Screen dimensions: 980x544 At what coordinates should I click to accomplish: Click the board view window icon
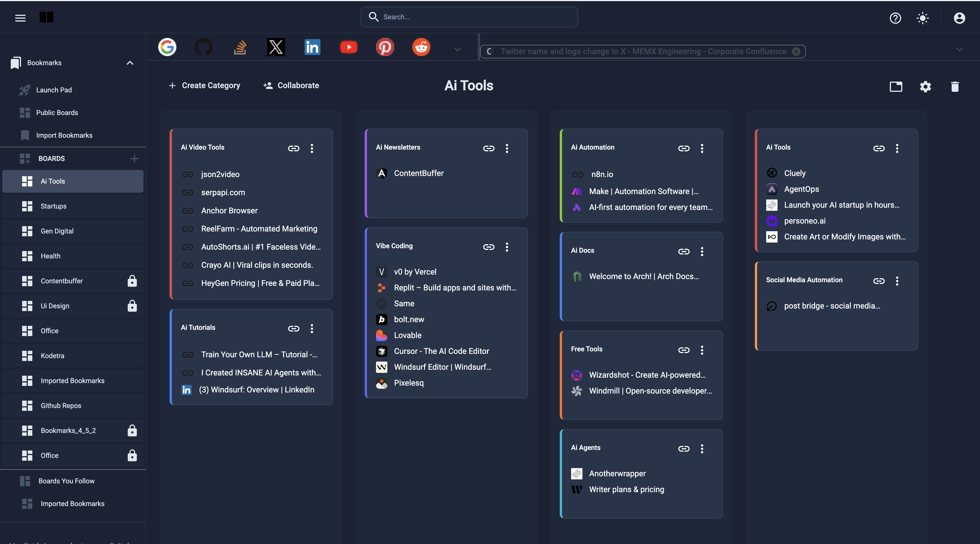[896, 87]
